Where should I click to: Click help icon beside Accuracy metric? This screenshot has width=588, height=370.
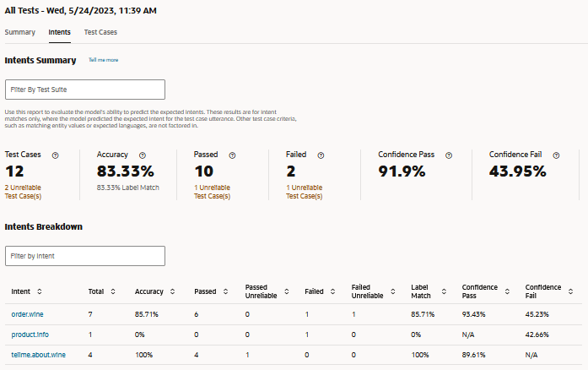[143, 155]
